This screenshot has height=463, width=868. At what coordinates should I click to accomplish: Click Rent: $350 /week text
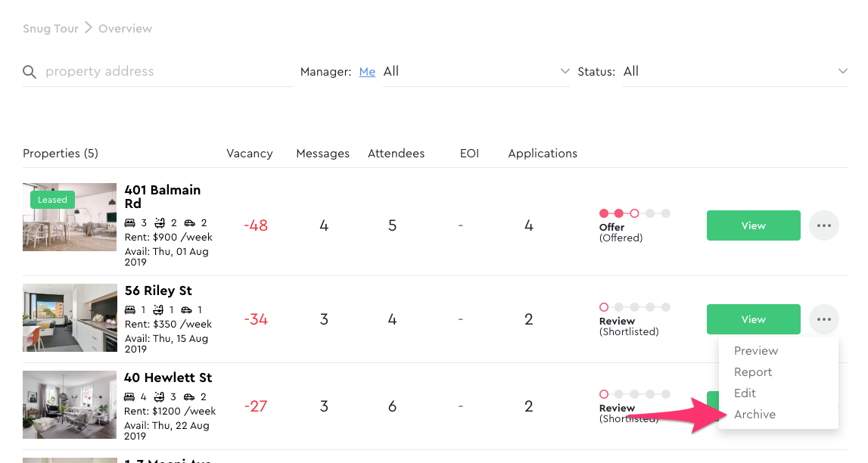click(x=168, y=324)
